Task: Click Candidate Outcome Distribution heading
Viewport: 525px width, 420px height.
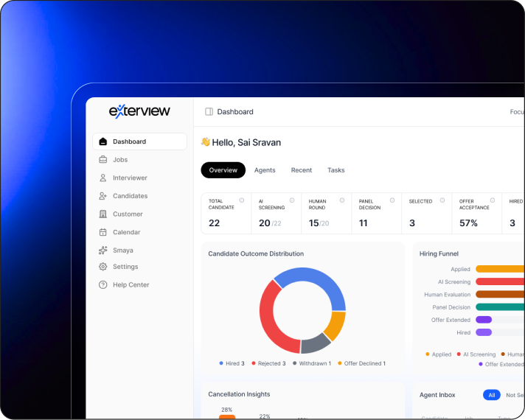Action: click(256, 253)
